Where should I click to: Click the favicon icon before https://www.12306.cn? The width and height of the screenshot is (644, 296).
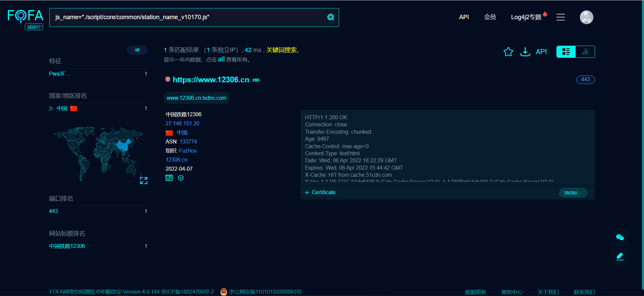tap(168, 79)
